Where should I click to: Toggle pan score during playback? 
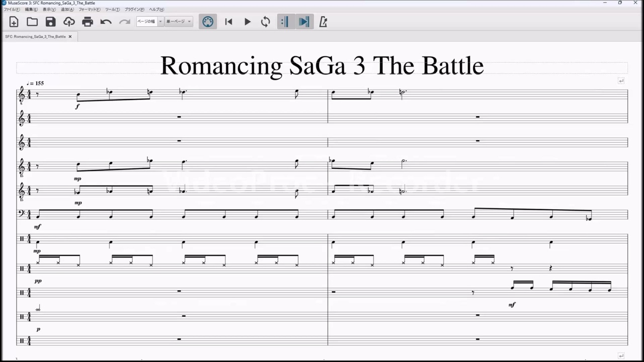304,21
